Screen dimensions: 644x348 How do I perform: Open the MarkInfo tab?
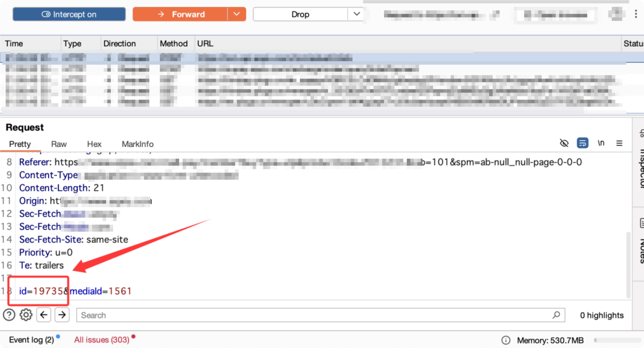click(x=137, y=144)
